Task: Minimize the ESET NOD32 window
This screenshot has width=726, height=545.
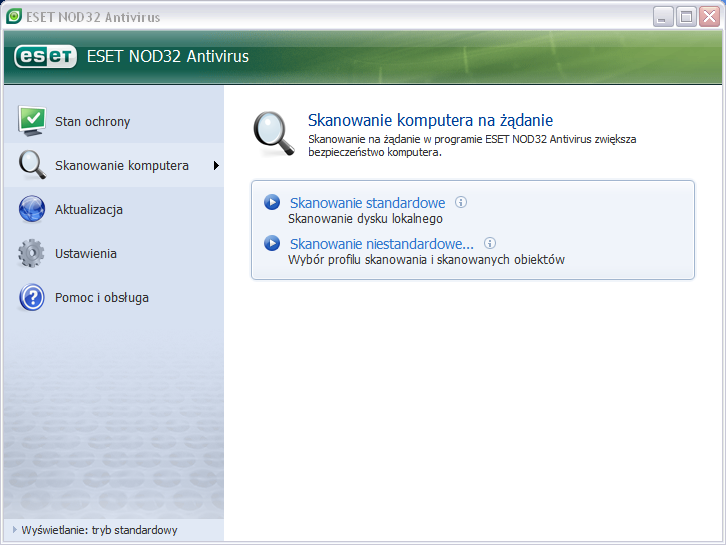Action: [x=663, y=17]
